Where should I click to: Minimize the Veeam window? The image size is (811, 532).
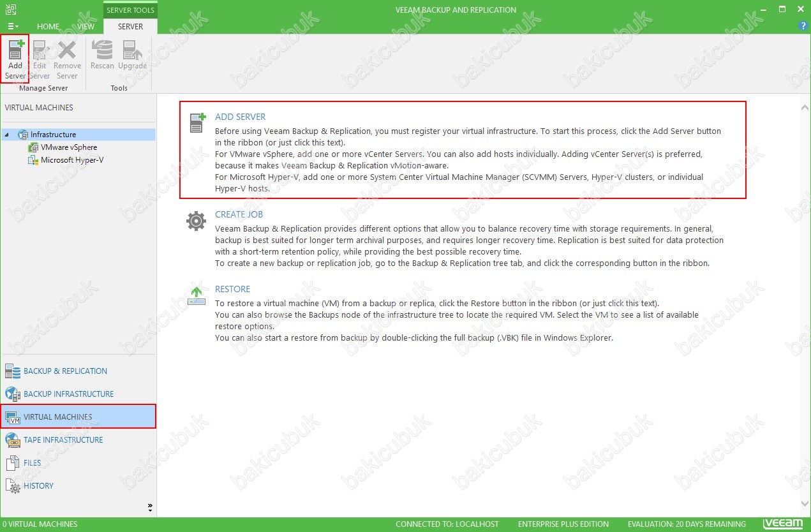[762, 9]
